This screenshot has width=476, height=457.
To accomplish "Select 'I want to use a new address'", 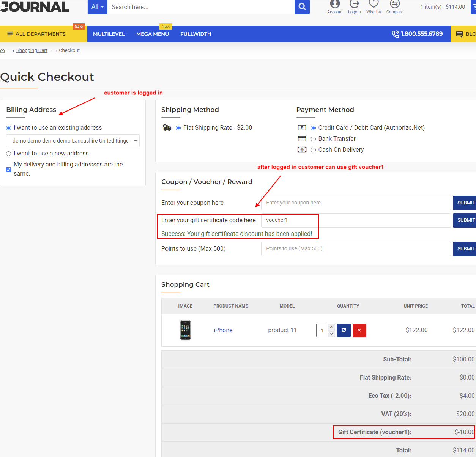I will (9, 154).
